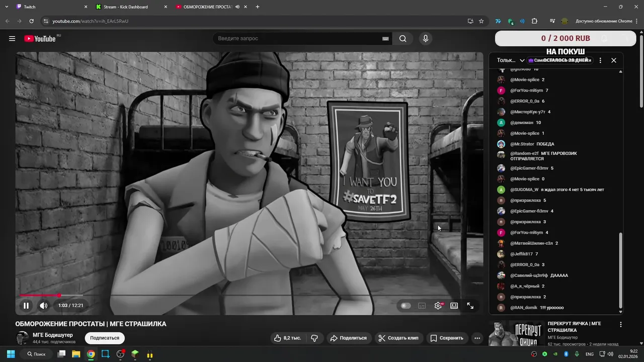Screen dimensions: 644x362
Task: Close the chat panel with the X
Action: [614, 60]
